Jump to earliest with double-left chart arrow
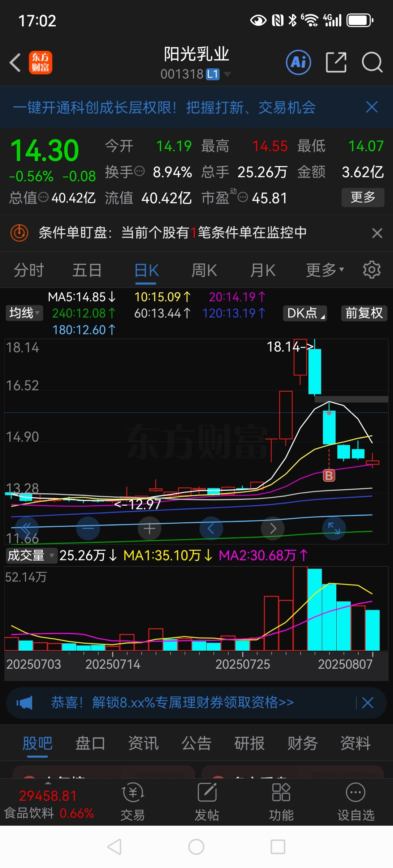Screen dimensions: 393x868 pyautogui.click(x=27, y=528)
